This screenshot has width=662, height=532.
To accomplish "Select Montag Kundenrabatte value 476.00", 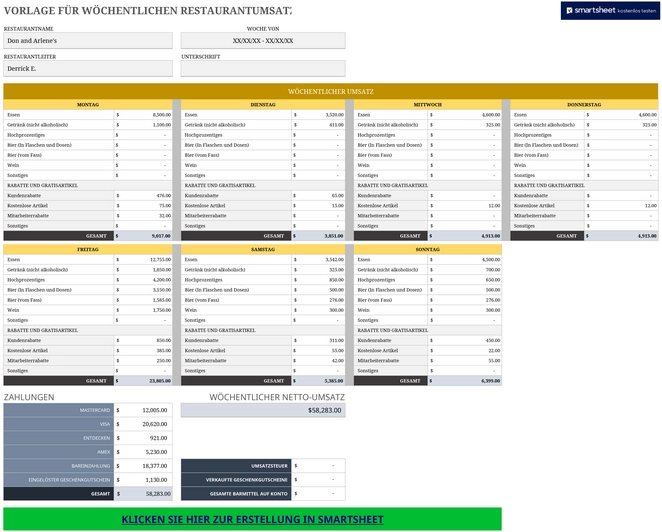I will (x=143, y=196).
